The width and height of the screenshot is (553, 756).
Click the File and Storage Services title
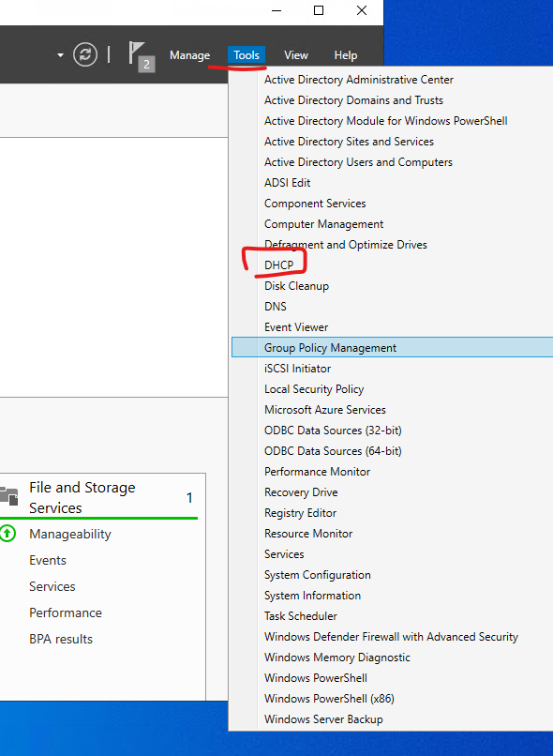point(82,497)
